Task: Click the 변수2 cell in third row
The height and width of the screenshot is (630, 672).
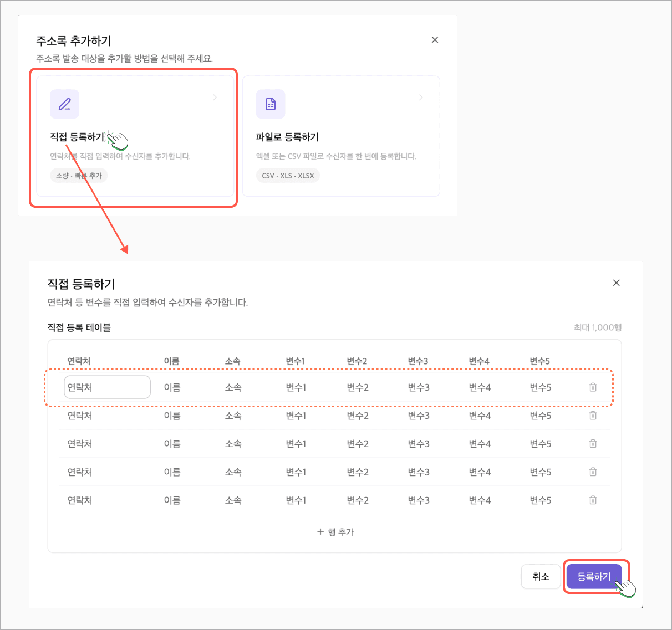Action: [358, 444]
